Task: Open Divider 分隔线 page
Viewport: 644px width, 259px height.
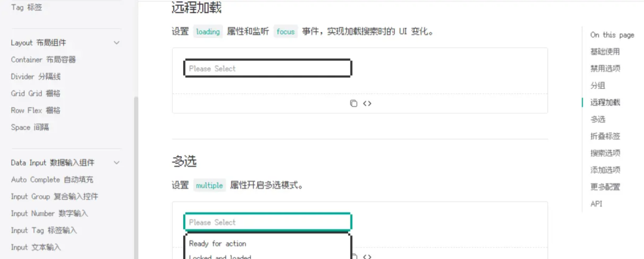Action: coord(36,77)
